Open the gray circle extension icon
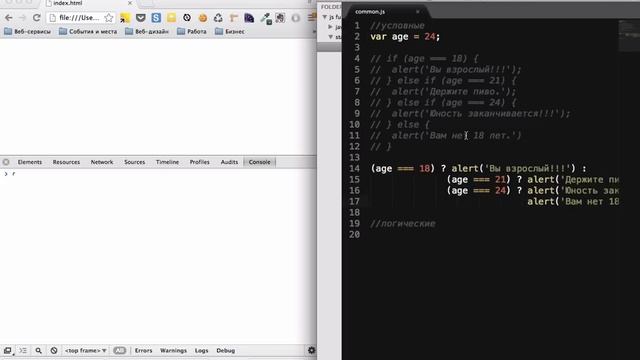This screenshot has width=640, height=360. click(296, 18)
